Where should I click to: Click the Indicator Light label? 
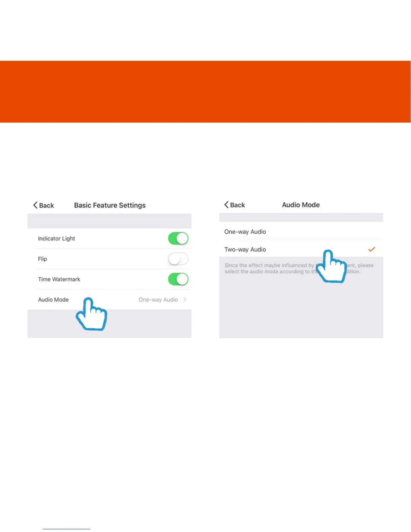click(56, 238)
